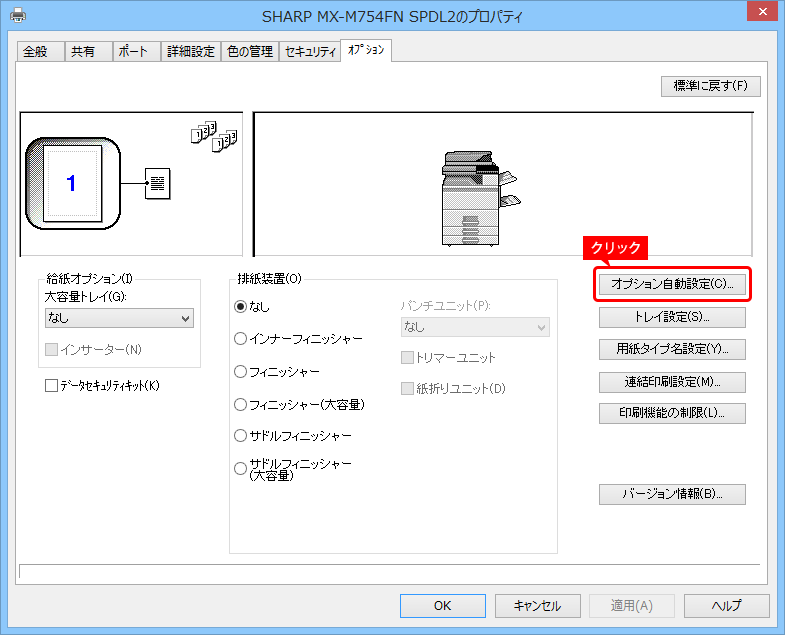Viewport: 785px width, 635px height.
Task: Click the collated copies stack icon
Action: pos(213,138)
